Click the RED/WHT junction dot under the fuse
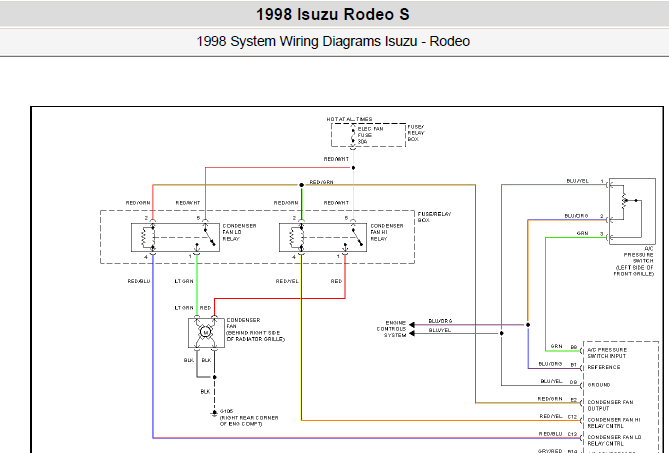 (x=353, y=168)
